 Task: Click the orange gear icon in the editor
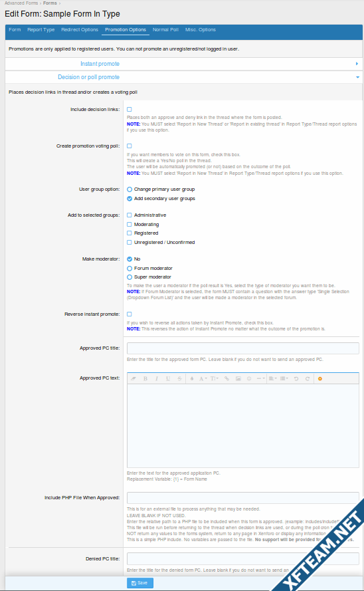(x=320, y=378)
